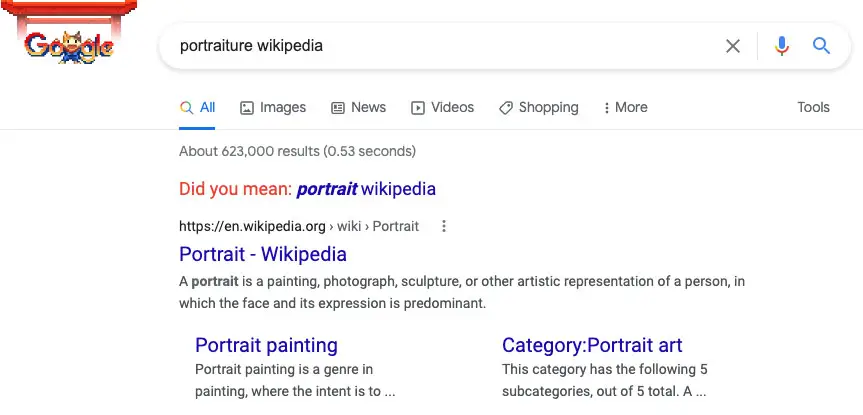Open the Portrait - Wikipedia result

[263, 254]
